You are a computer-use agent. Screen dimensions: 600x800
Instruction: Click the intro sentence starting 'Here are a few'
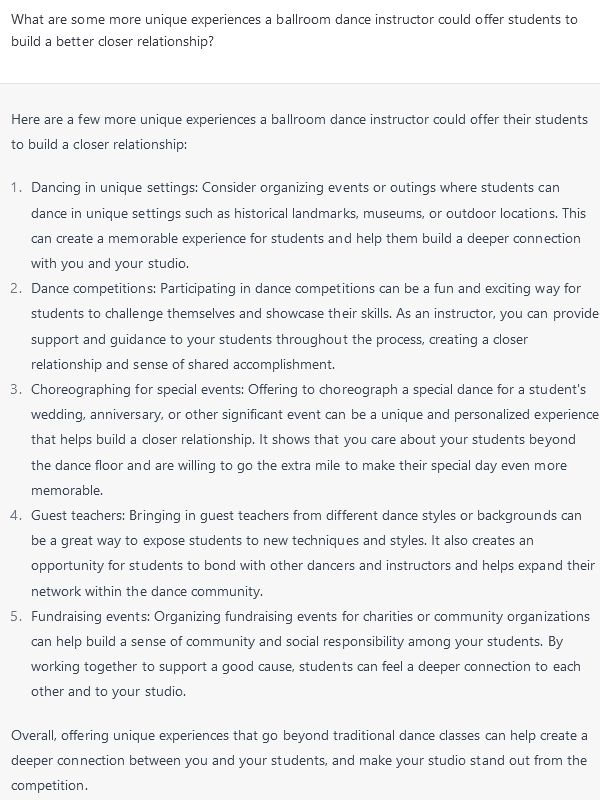coord(299,132)
